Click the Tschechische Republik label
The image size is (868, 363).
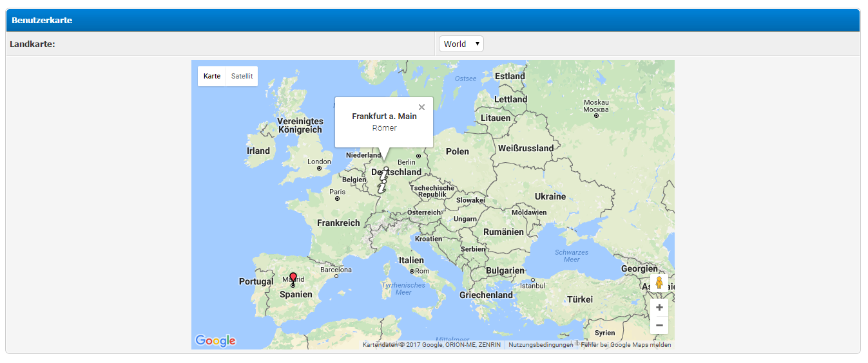click(x=432, y=191)
